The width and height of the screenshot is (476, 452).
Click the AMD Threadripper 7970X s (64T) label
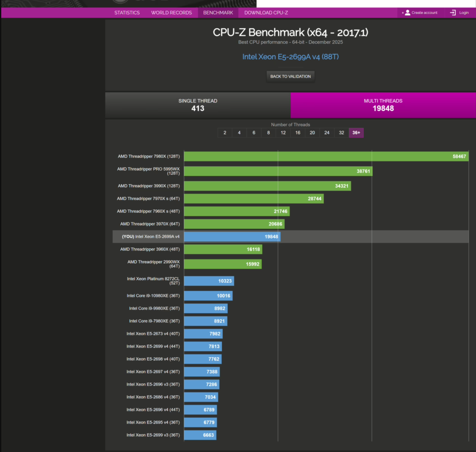click(148, 198)
